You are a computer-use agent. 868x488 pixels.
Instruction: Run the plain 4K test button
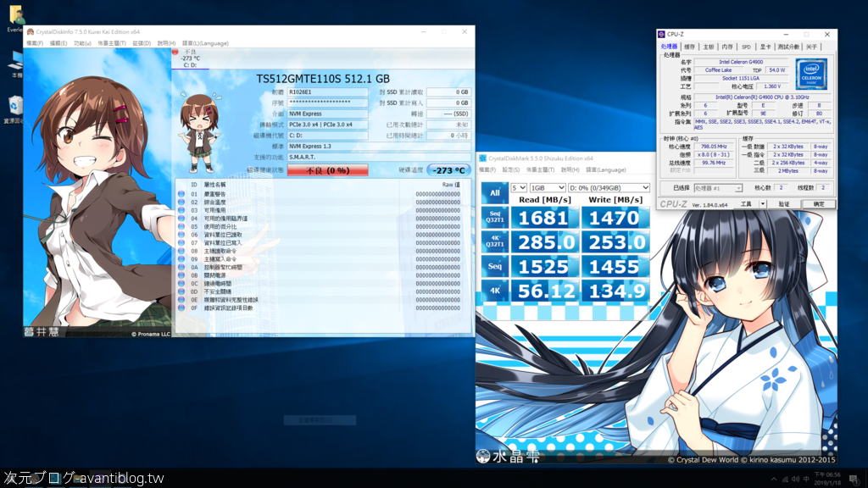494,291
